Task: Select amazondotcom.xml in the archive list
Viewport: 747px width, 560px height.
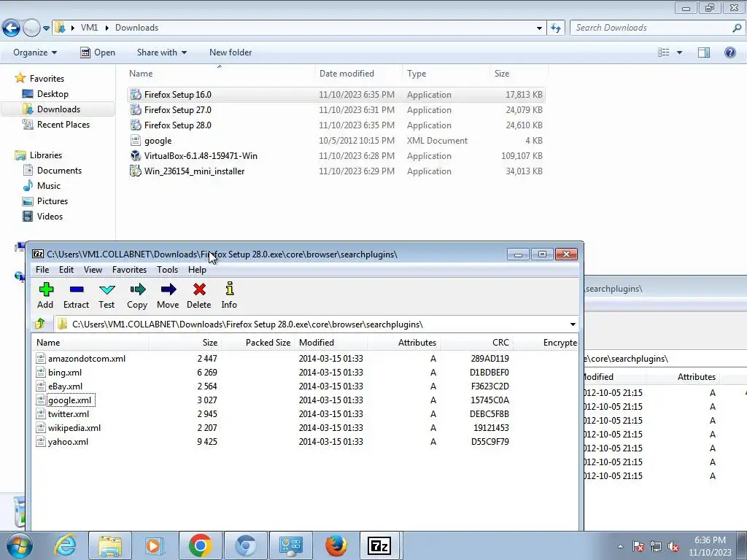Action: click(x=87, y=359)
